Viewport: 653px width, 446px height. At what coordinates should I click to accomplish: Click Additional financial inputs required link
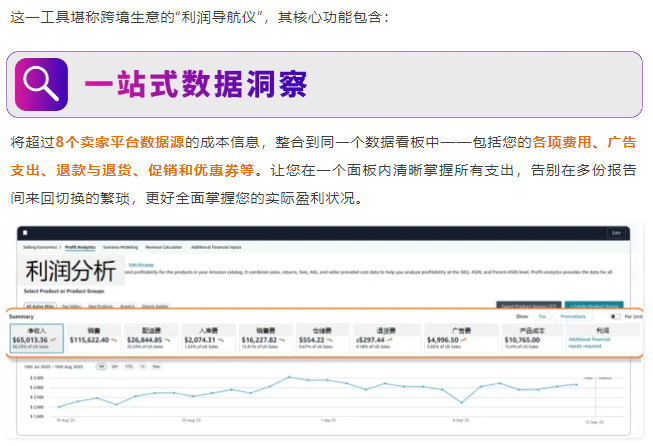point(596,343)
